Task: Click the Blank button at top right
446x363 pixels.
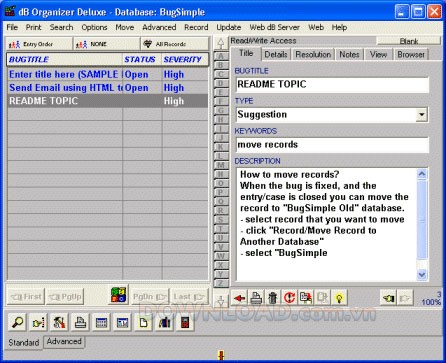Action: (x=408, y=41)
